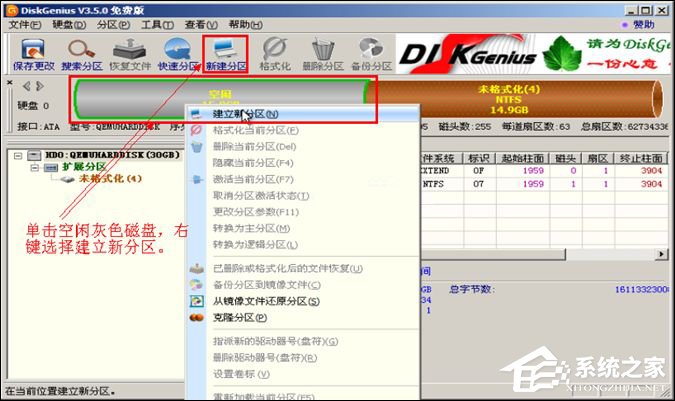Click the 扩展分区 partition icon in tree
Image resolution: width=675 pixels, height=401 pixels.
[x=51, y=167]
